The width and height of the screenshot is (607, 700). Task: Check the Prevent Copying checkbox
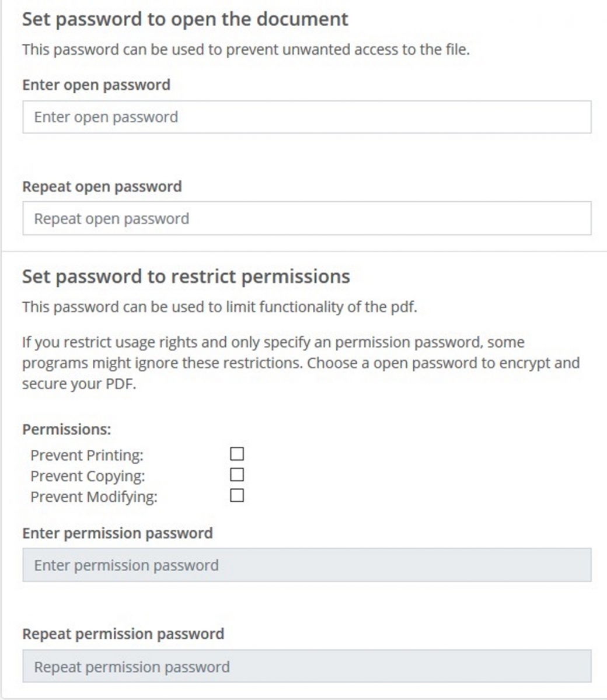[237, 475]
